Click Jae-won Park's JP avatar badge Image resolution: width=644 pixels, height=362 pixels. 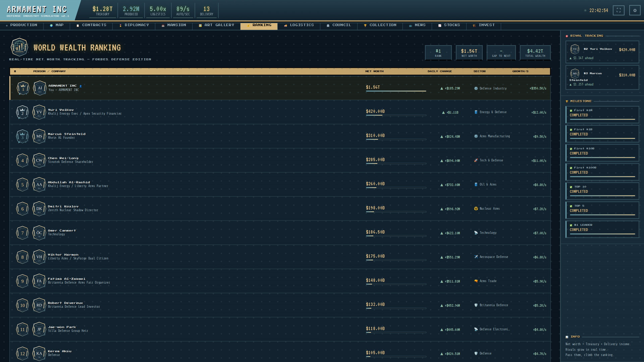(x=39, y=329)
